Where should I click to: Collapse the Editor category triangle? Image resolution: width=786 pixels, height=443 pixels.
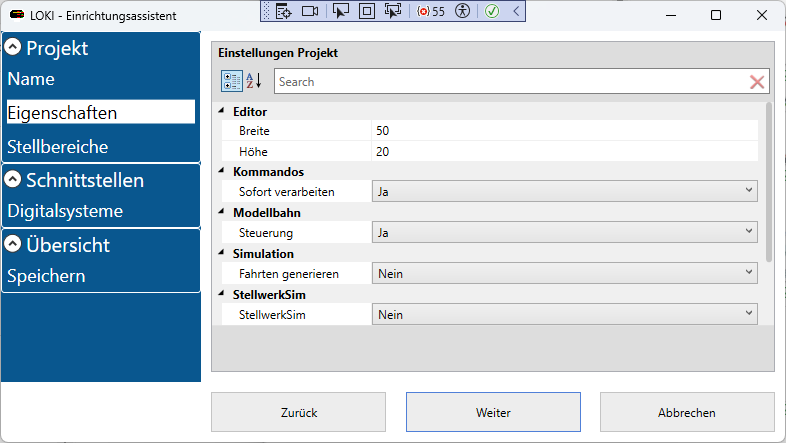click(x=221, y=111)
